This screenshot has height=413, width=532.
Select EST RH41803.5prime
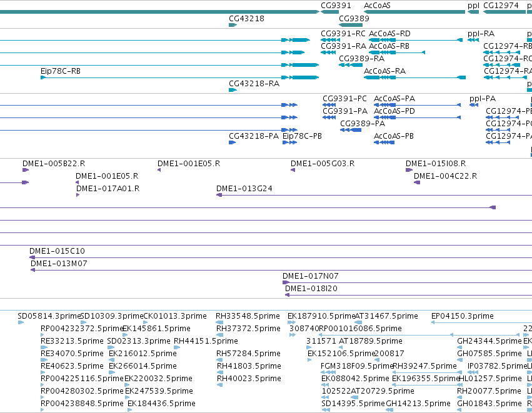[x=249, y=366]
